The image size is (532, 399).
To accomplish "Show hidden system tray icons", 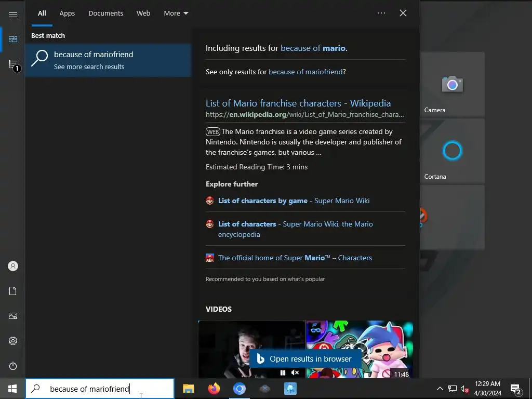I will coord(440,389).
